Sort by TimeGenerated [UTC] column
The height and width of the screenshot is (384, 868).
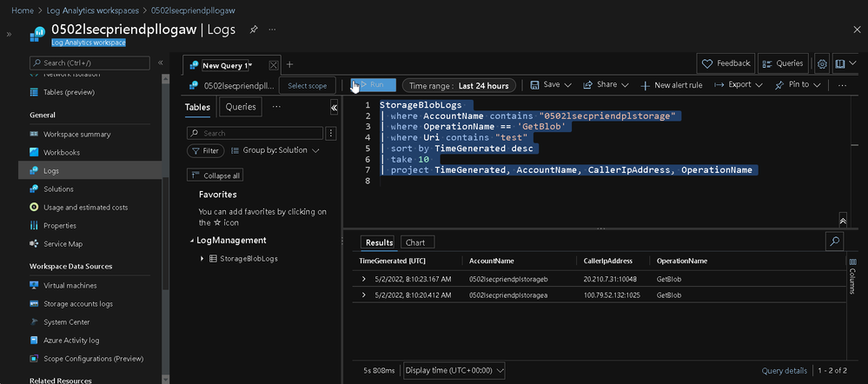[x=393, y=261]
